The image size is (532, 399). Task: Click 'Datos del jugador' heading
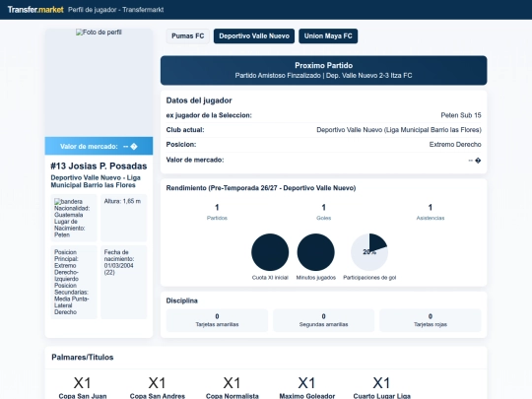pyautogui.click(x=199, y=100)
